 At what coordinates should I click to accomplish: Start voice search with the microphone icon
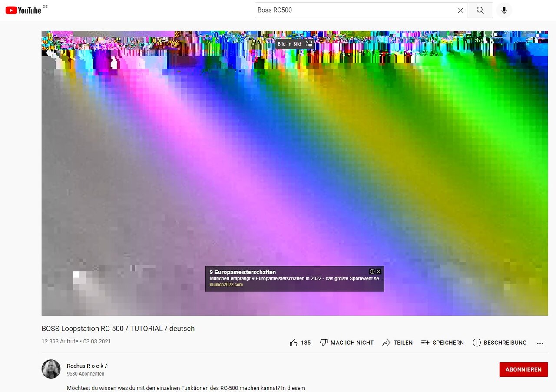[x=504, y=10]
